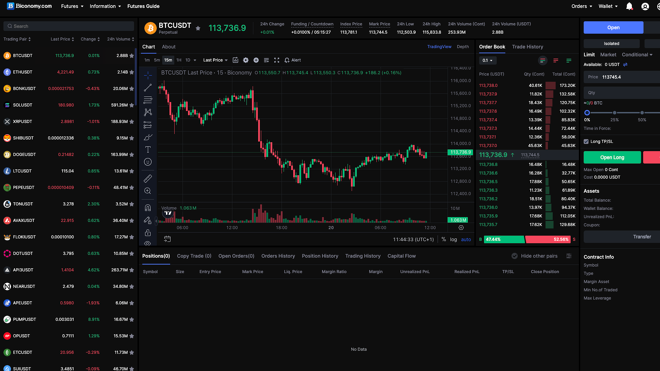Expand the Wallet dropdown
This screenshot has width=660, height=371.
608,6
